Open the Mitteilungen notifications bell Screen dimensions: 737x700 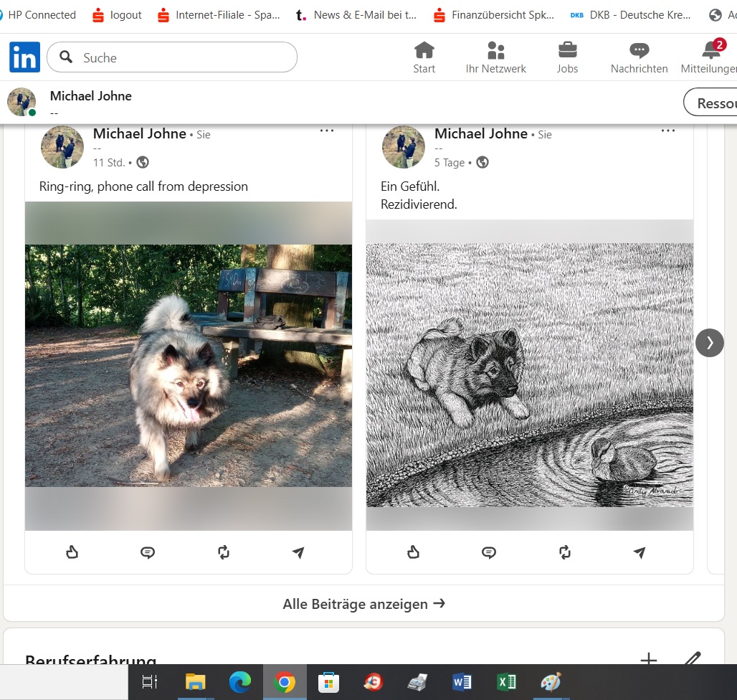(x=710, y=57)
